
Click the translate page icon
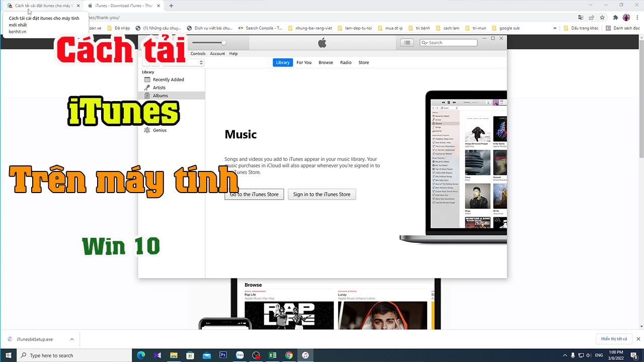pyautogui.click(x=581, y=17)
